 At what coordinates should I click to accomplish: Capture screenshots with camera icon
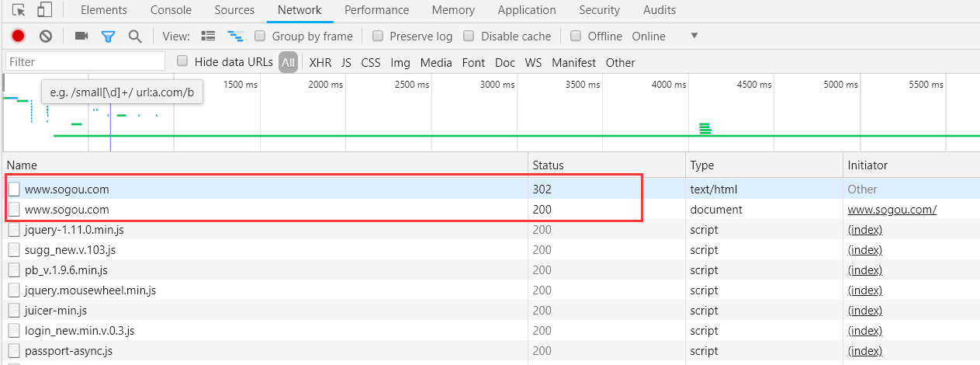(81, 36)
